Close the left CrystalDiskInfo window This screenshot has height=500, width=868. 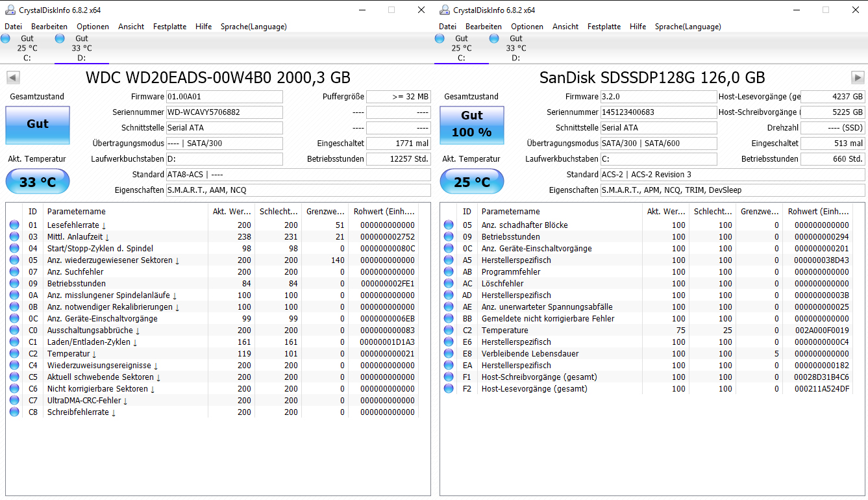pyautogui.click(x=421, y=10)
